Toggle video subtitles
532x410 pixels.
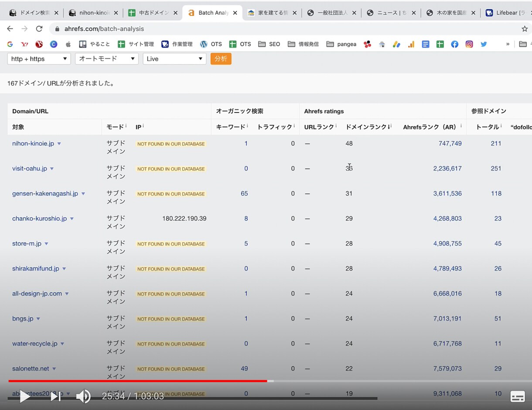(x=518, y=396)
